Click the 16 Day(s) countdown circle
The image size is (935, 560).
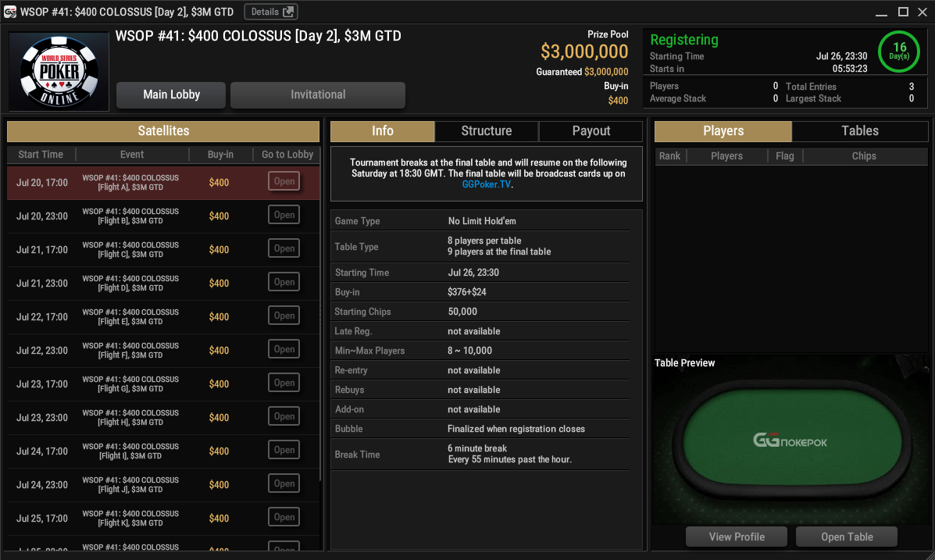click(898, 52)
